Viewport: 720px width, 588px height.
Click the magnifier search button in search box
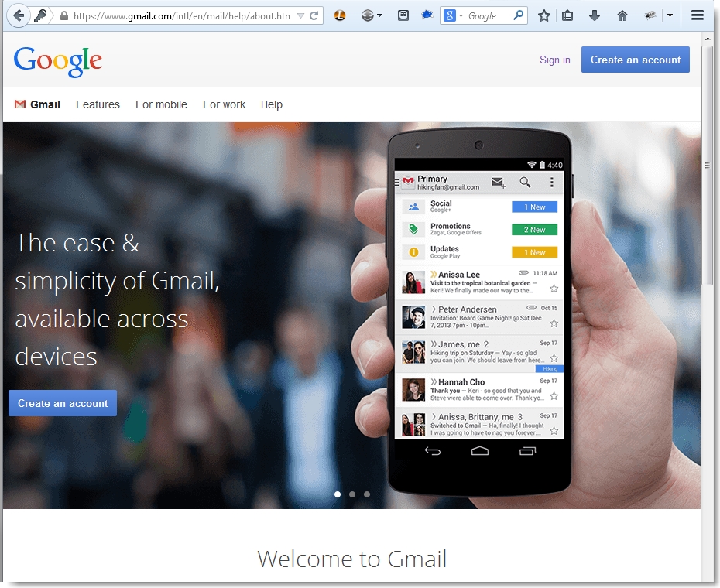(519, 15)
